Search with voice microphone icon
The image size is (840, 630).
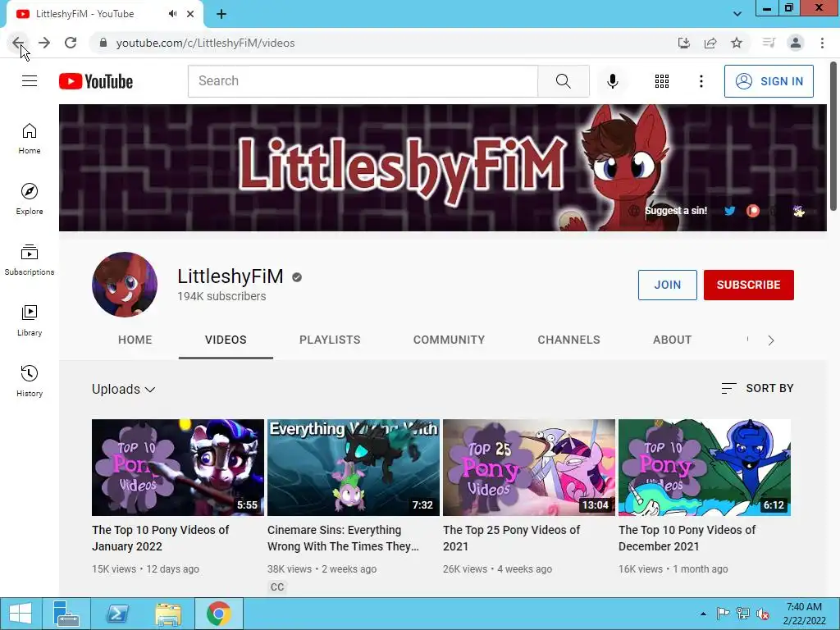tap(612, 81)
